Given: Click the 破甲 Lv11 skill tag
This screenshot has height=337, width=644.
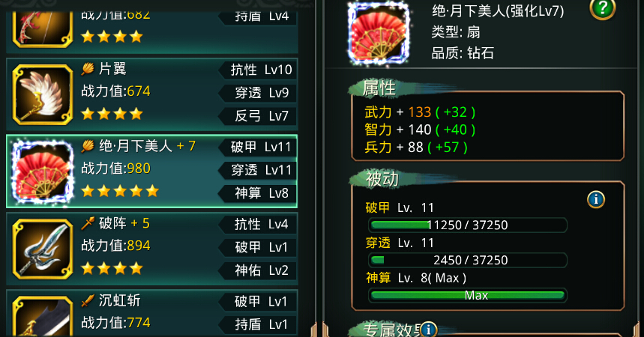Looking at the screenshot, I should tap(259, 147).
